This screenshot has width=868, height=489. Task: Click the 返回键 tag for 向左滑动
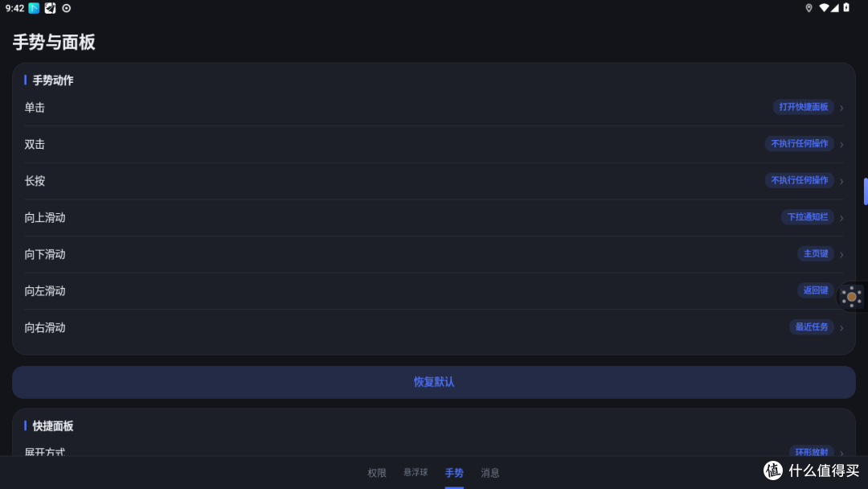point(816,290)
